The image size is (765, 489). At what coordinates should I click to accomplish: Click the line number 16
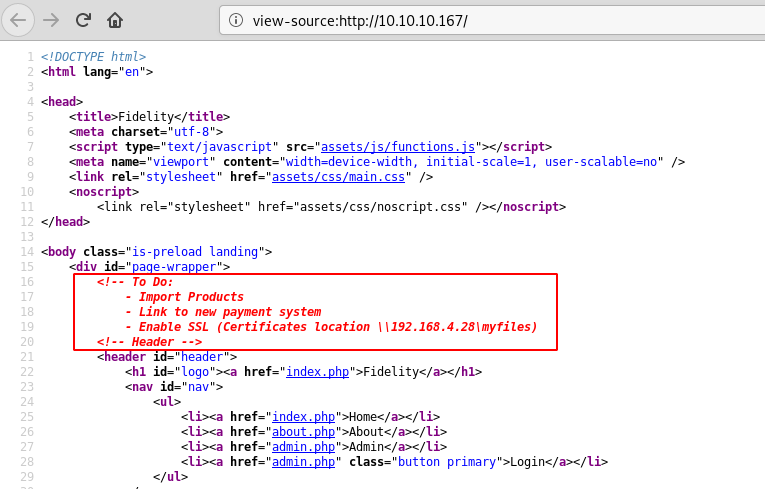point(27,282)
